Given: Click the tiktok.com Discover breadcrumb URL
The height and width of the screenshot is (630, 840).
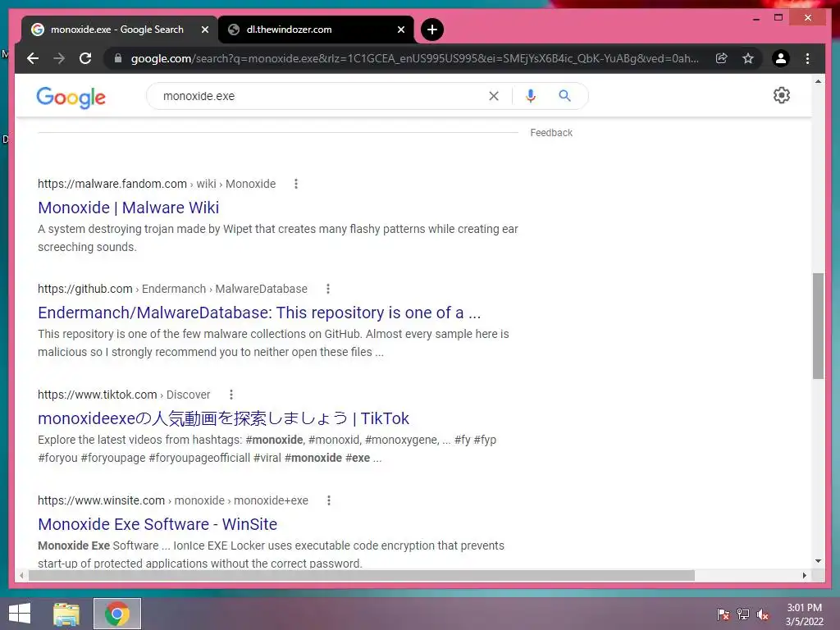Looking at the screenshot, I should 124,395.
